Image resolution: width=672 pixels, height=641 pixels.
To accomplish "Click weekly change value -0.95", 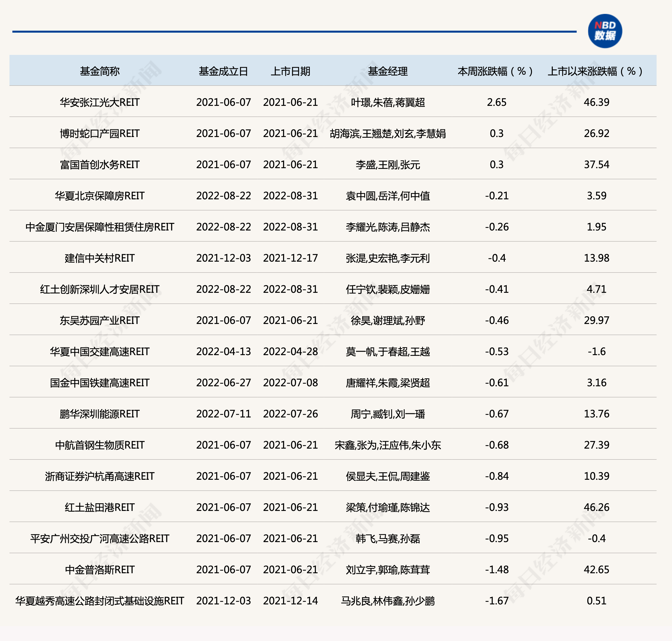I will (x=497, y=539).
